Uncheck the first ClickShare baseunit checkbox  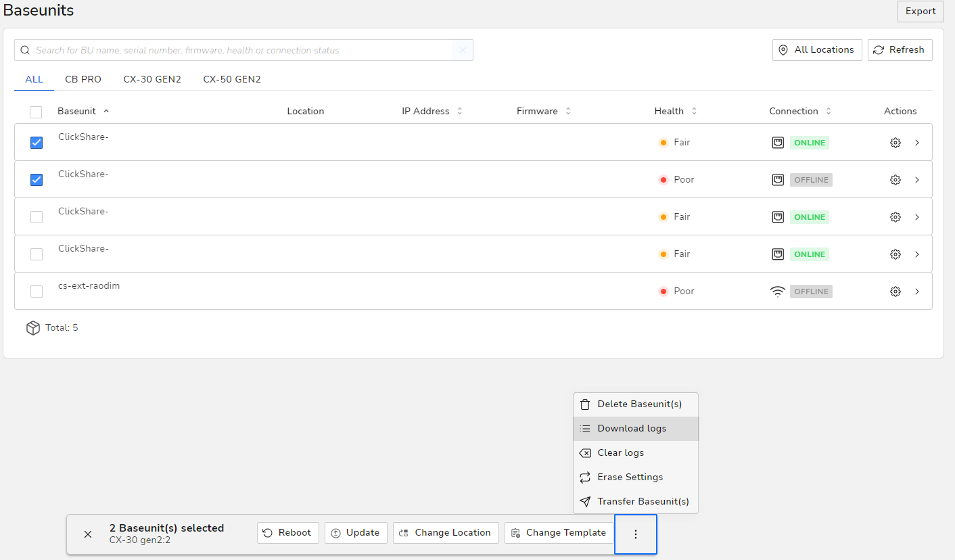point(37,143)
